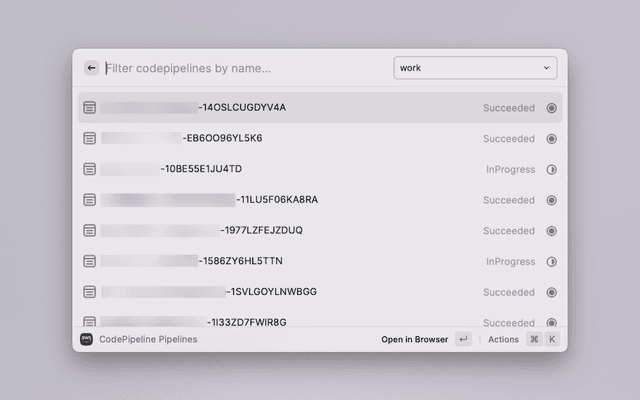Click InProgress status icon for 10BE55E1JU4TD
This screenshot has width=640, height=400.
[551, 169]
